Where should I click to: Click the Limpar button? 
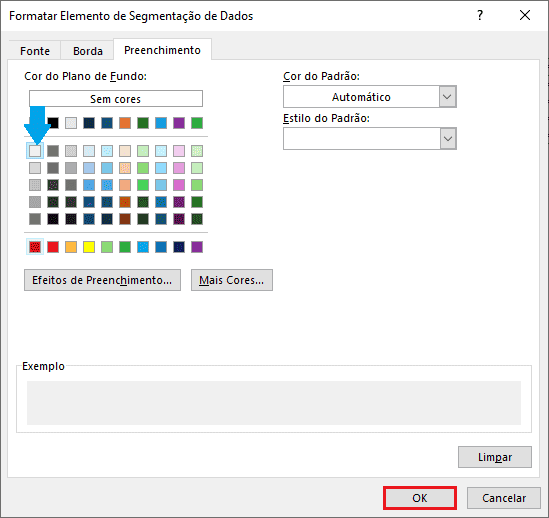(495, 457)
